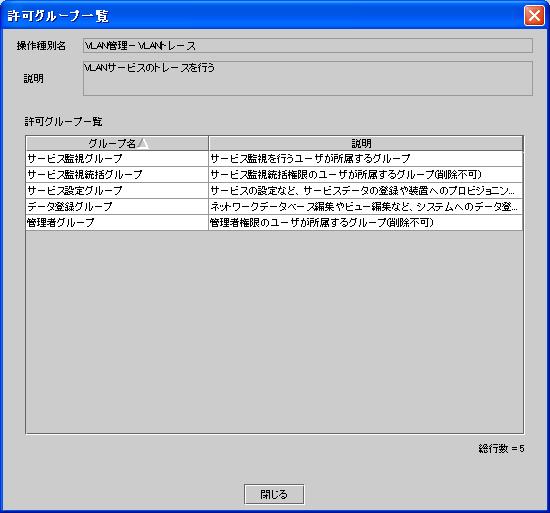Click the 総行数 = 5 label
This screenshot has height=513, width=550.
point(501,448)
